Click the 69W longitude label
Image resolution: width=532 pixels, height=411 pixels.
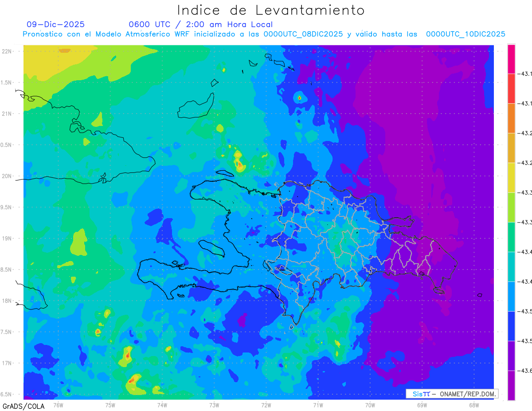[x=422, y=405]
